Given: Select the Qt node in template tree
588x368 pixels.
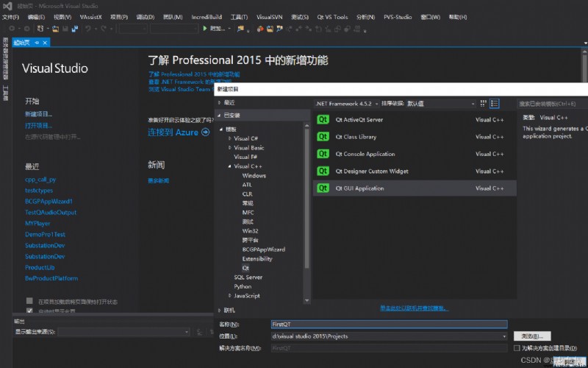Looking at the screenshot, I should tap(245, 268).
